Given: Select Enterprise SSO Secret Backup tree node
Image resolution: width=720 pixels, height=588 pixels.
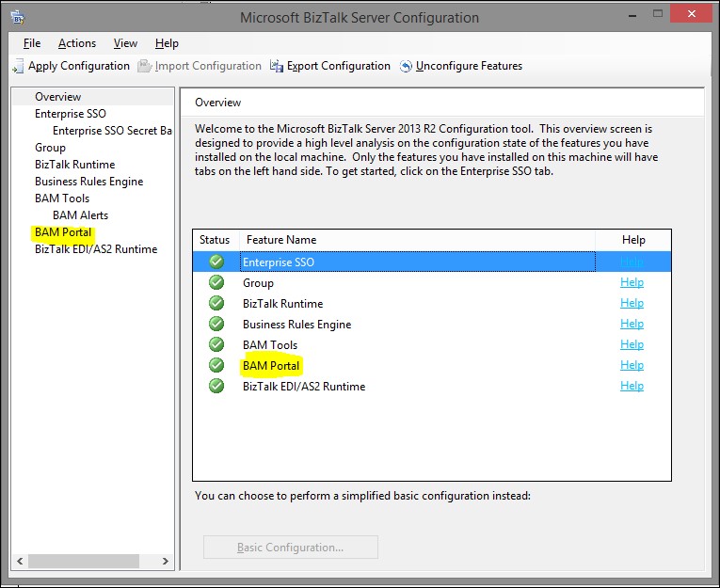Looking at the screenshot, I should 112,131.
